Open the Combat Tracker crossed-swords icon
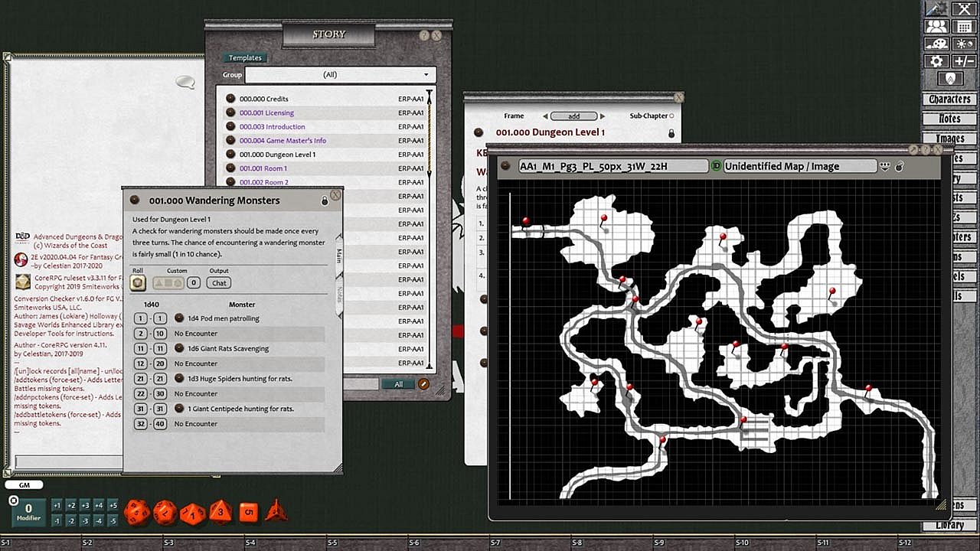Screen dimensions: 980x551 coord(963,9)
